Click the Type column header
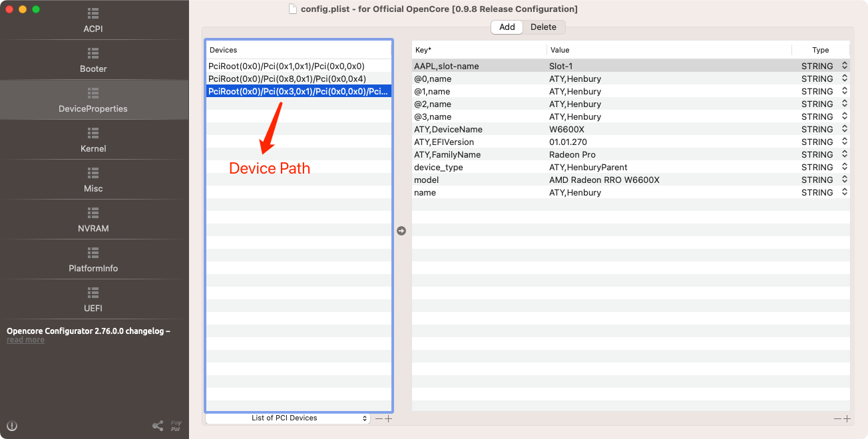The image size is (868, 439). pos(821,50)
